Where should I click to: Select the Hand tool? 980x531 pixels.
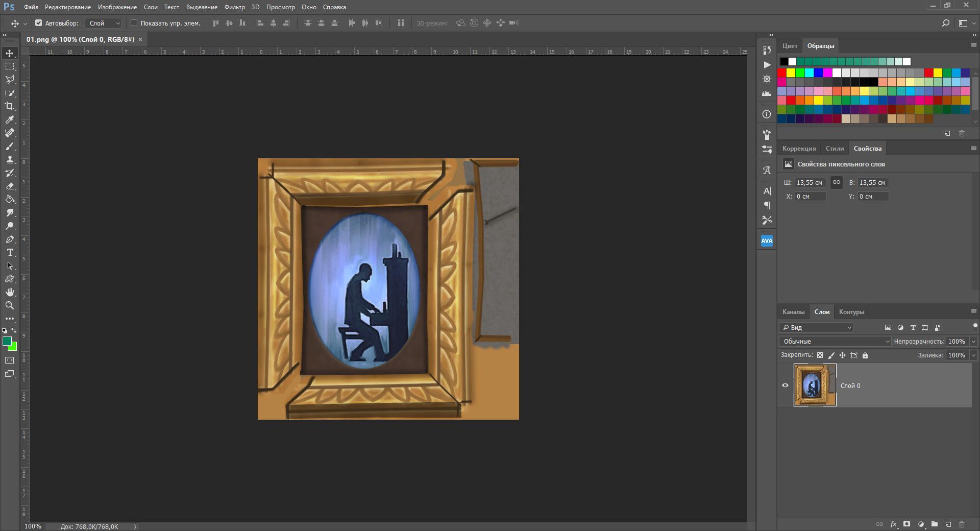click(x=10, y=292)
